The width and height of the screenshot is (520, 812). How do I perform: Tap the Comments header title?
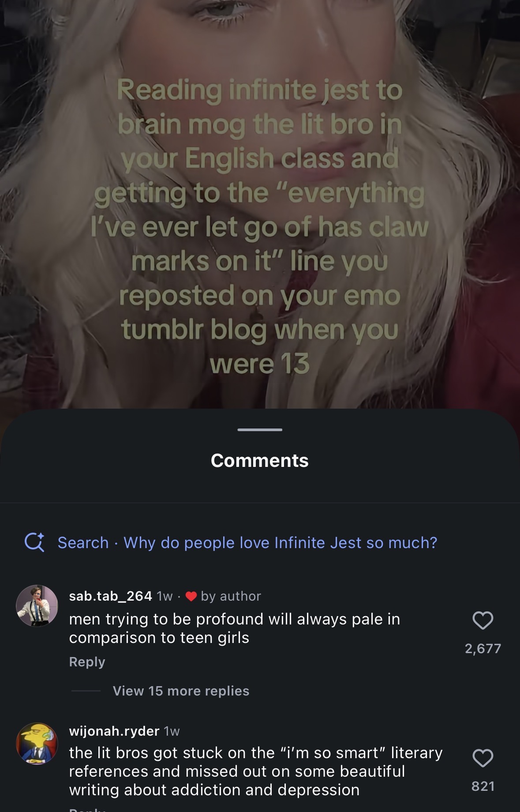260,460
